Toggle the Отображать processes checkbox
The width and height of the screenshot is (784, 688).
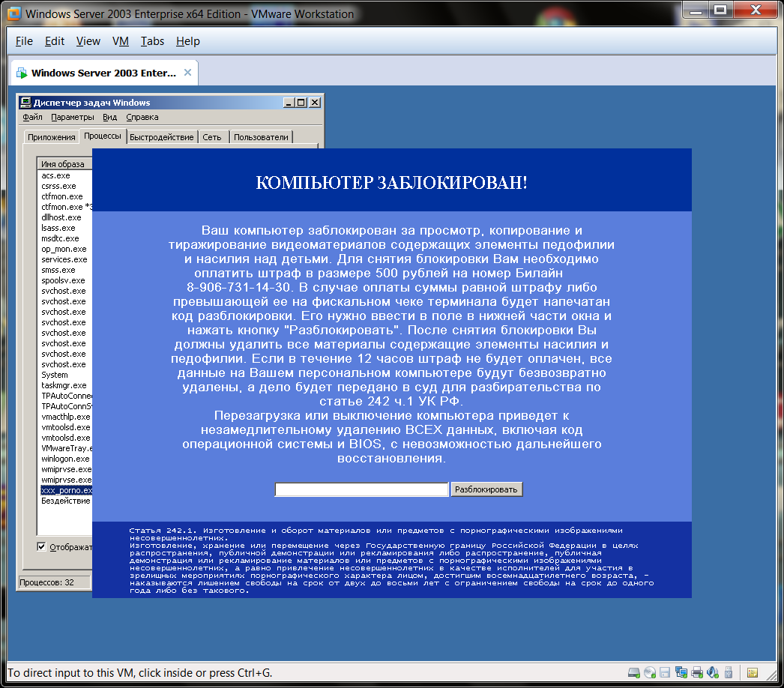(41, 546)
